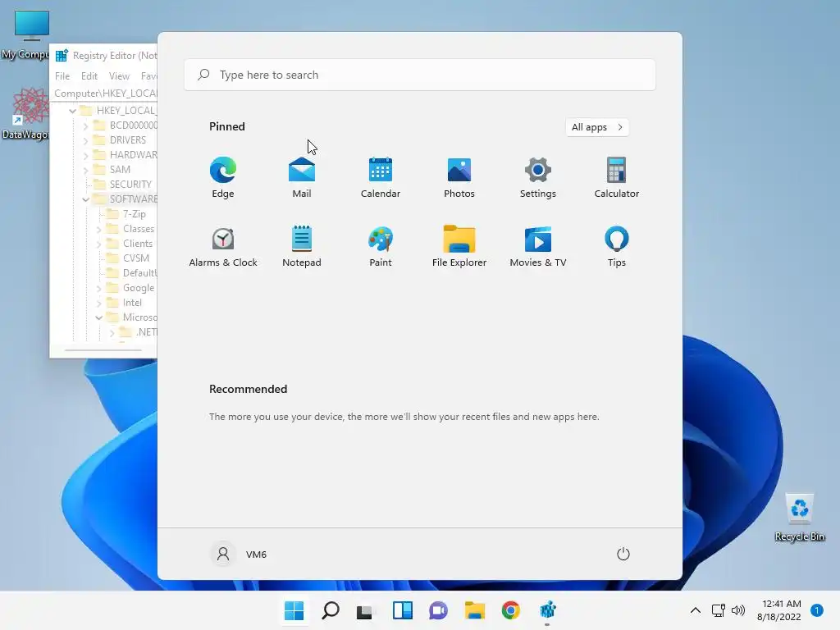Switch to Registry Editor taskbar icon

[547, 610]
